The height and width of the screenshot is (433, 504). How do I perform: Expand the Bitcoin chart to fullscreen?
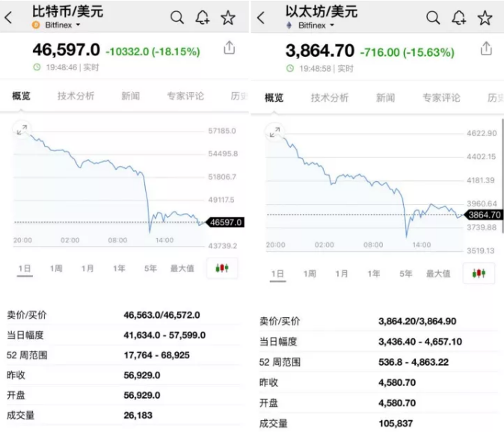tap(22, 129)
